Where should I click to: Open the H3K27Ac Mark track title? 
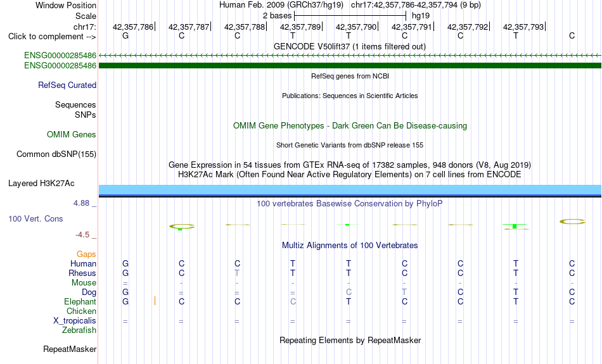[x=350, y=175]
